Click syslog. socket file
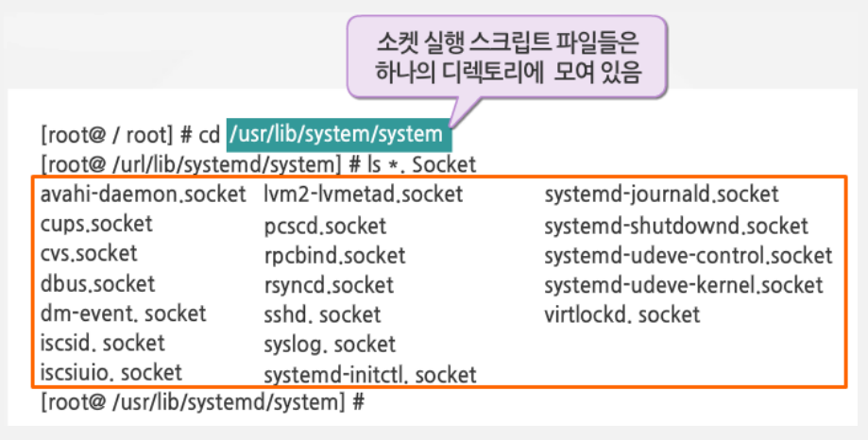 [x=330, y=345]
